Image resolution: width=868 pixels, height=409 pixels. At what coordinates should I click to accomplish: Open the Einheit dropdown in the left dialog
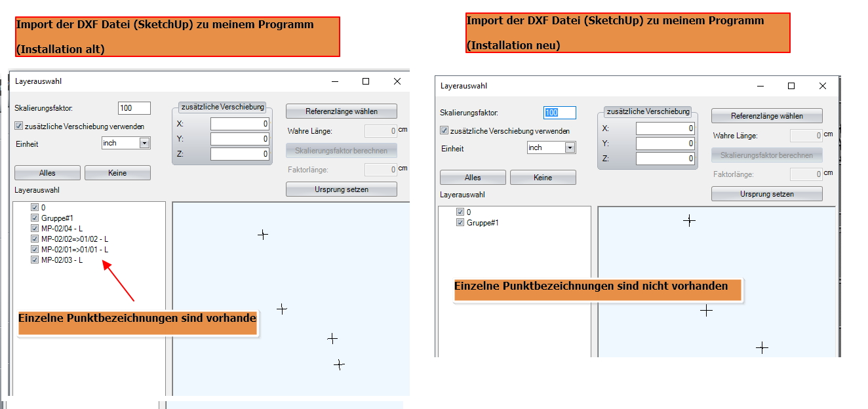pyautogui.click(x=144, y=143)
